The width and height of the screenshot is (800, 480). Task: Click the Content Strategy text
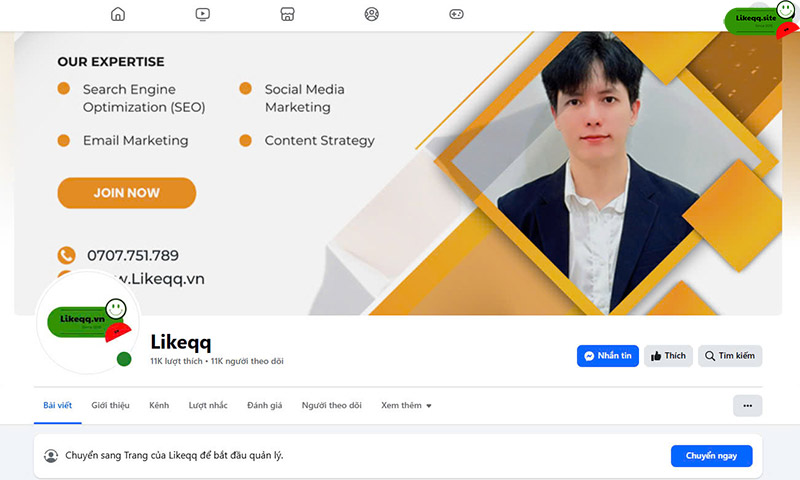(x=319, y=140)
